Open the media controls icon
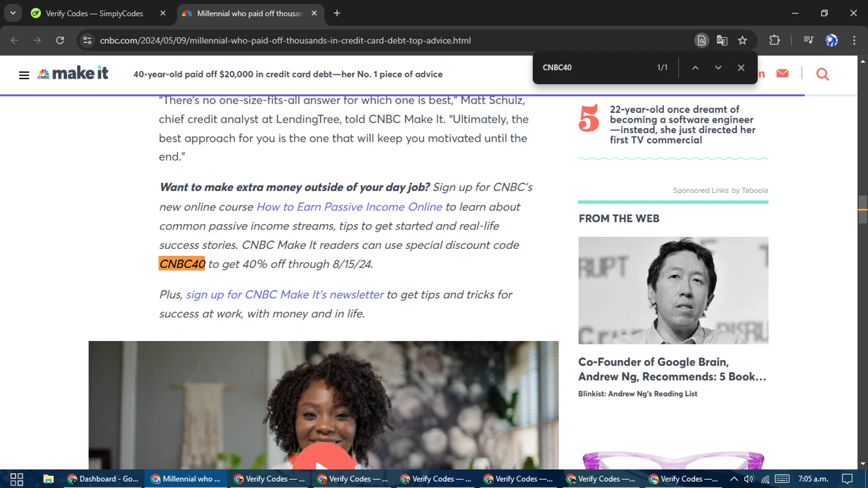 pyautogui.click(x=808, y=41)
